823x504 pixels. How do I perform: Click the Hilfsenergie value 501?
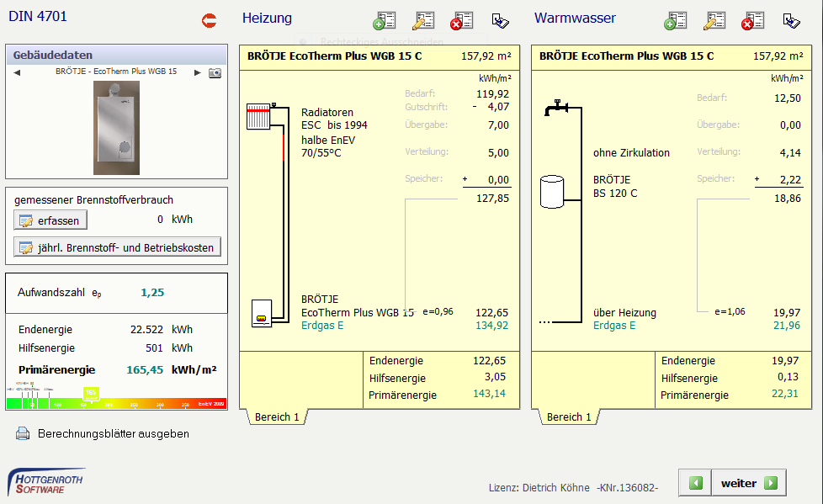154,348
